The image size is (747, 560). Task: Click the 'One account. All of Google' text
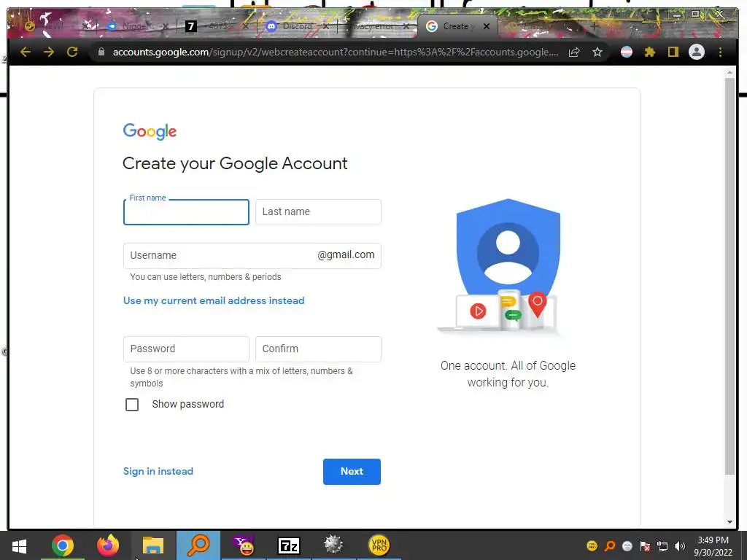point(508,374)
